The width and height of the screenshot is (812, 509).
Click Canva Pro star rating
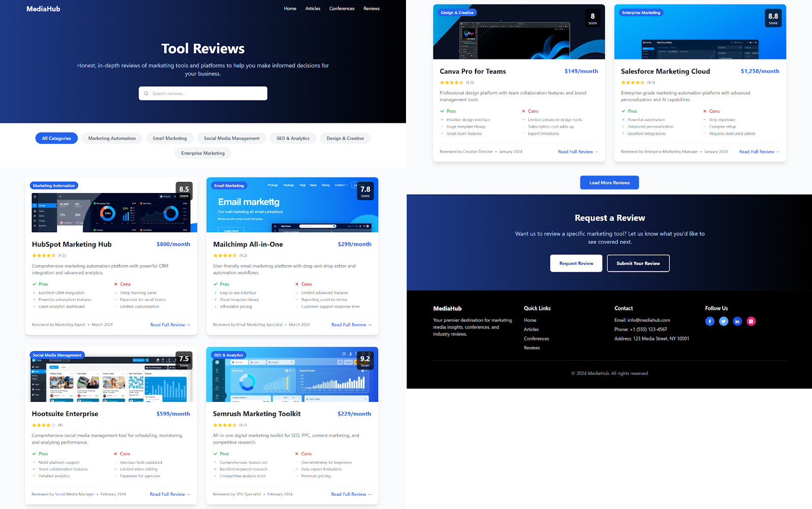452,82
